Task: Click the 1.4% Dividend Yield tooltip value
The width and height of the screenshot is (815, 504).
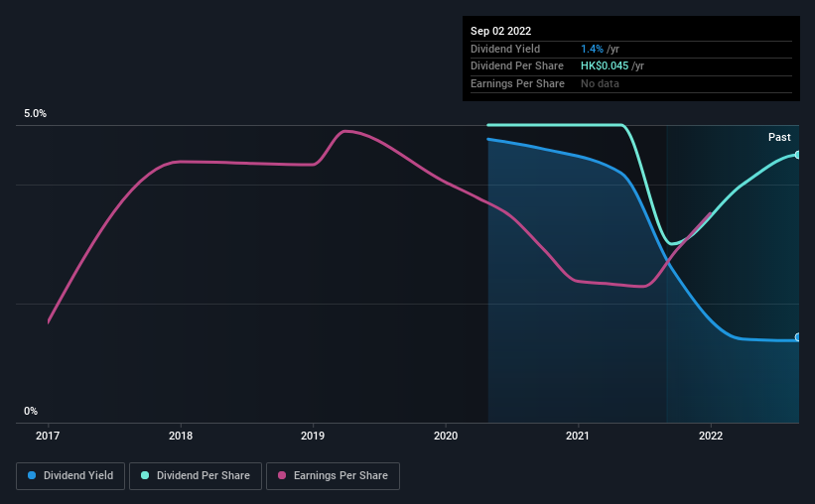Action: click(x=593, y=49)
